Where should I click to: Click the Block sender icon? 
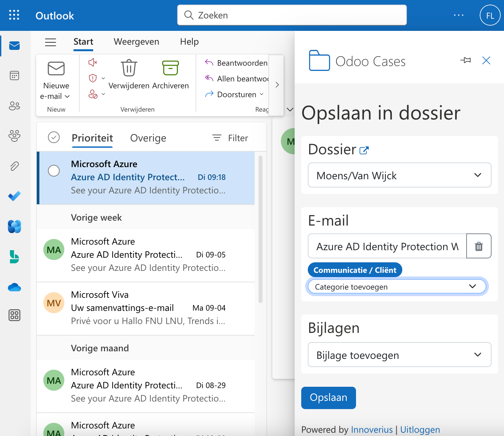(93, 94)
